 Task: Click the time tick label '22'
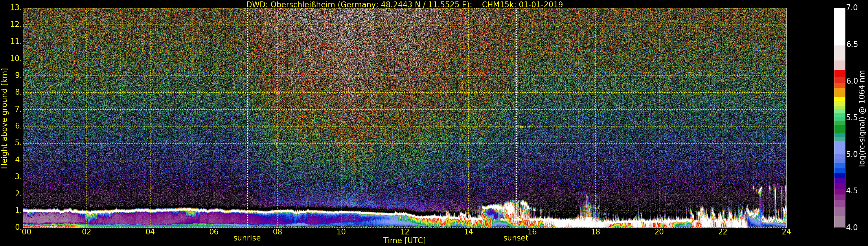click(x=723, y=232)
